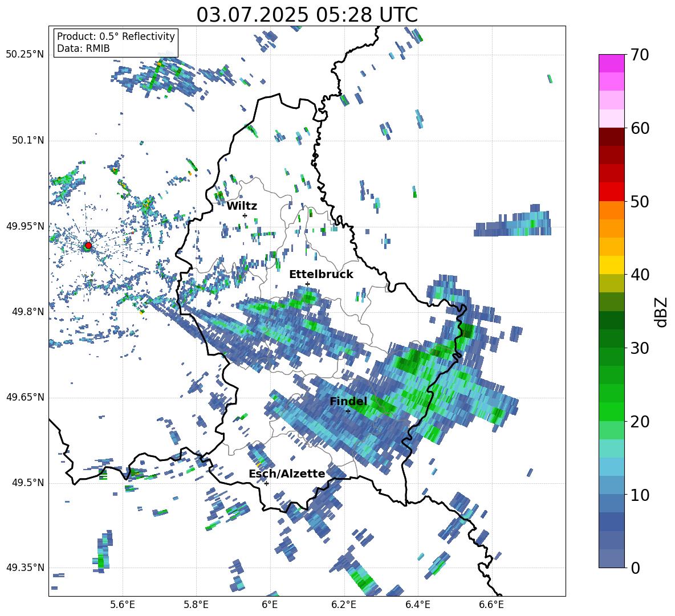This screenshot has height=616, width=675.
Task: Click the red radar site marker
Action: 88,246
